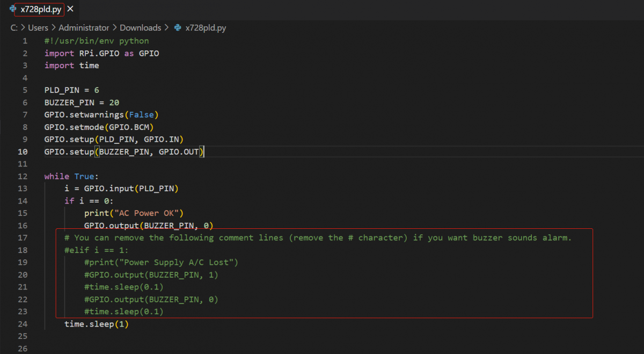This screenshot has height=354, width=644.
Task: Click the x728pld.py breadcrumb item
Action: pyautogui.click(x=206, y=27)
